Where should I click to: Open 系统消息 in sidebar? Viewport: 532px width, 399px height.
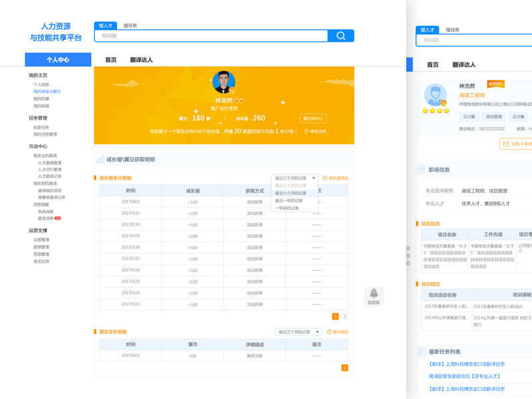click(x=45, y=211)
